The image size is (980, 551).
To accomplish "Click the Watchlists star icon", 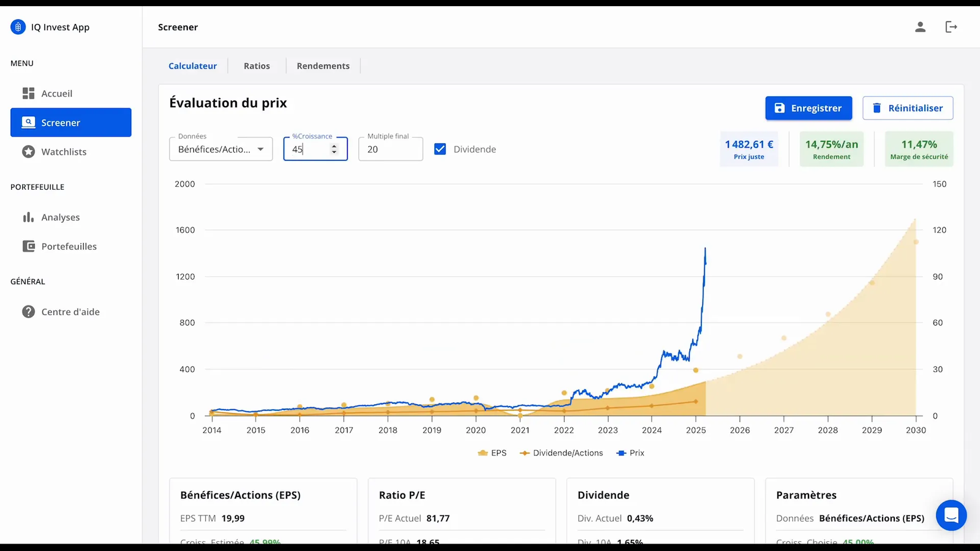I will (x=28, y=152).
